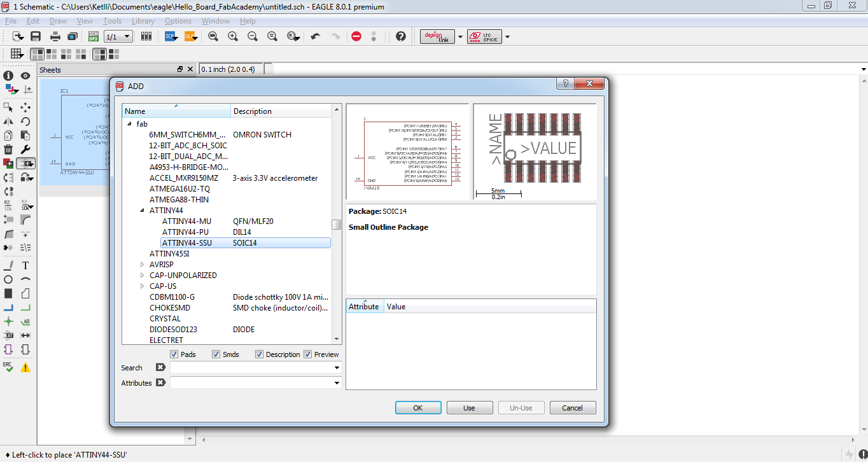
Task: Click the ADD dialog help button
Action: tap(564, 83)
